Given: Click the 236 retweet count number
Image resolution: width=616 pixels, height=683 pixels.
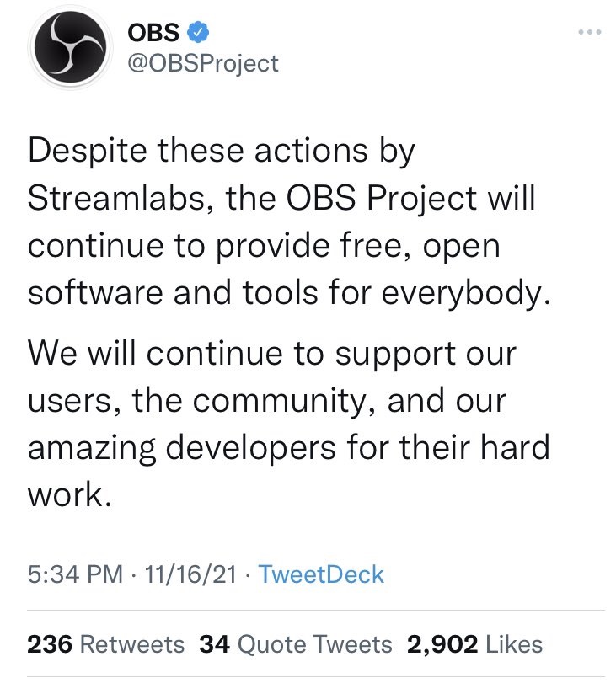Looking at the screenshot, I should point(50,644).
